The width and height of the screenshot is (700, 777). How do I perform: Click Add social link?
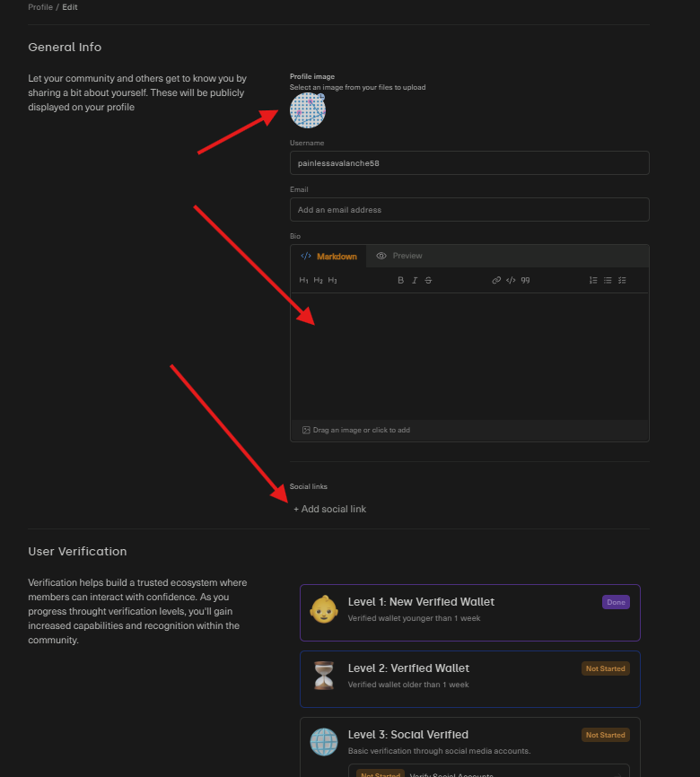[x=329, y=510]
